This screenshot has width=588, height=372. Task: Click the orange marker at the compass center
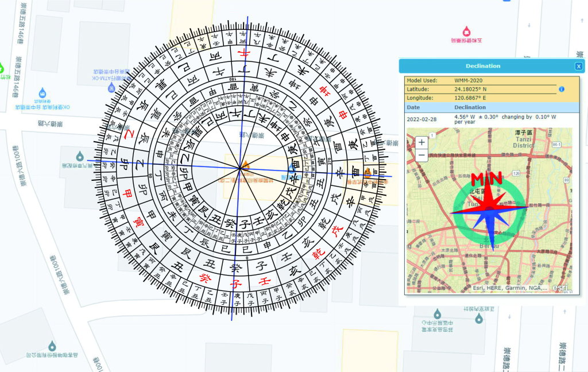(246, 166)
